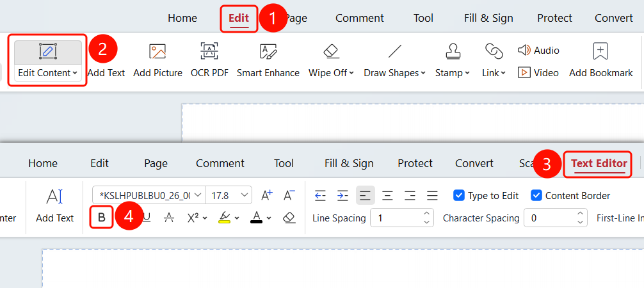Toggle underline formatting

click(x=147, y=218)
